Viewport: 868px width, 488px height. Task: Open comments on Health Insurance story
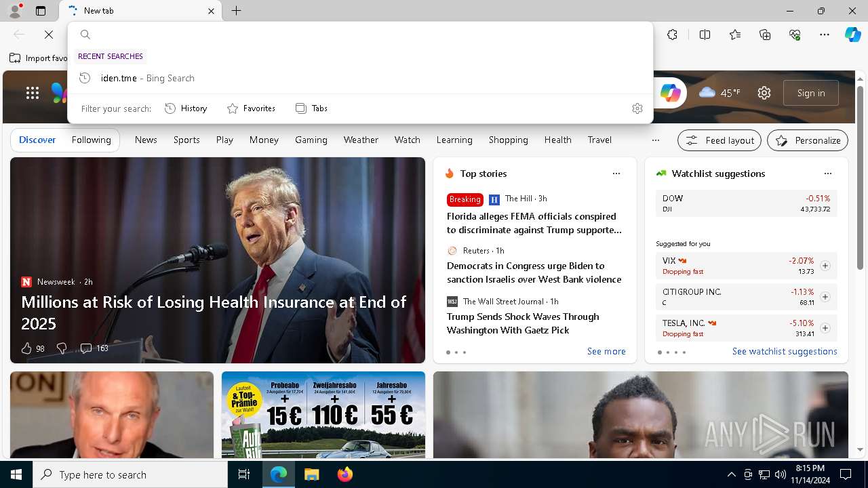[x=94, y=348]
